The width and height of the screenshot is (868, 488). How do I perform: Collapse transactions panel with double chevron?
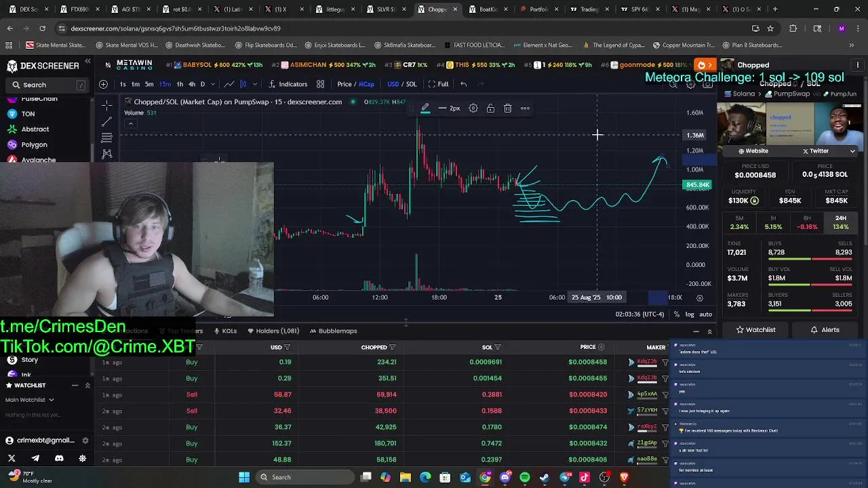tap(709, 331)
